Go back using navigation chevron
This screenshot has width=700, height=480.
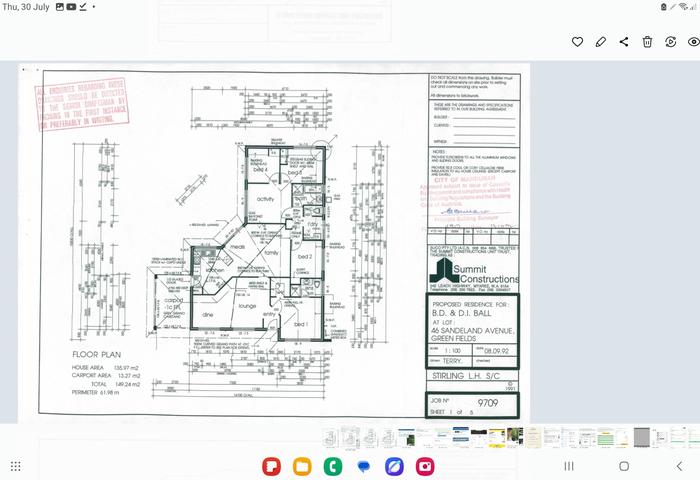pos(679,466)
